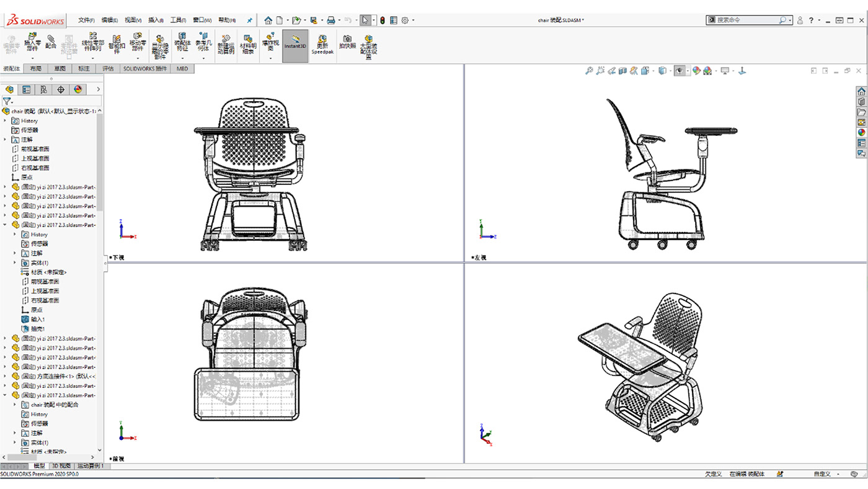Image resolution: width=868 pixels, height=489 pixels.
Task: Open the 工具 menu
Action: pos(178,20)
